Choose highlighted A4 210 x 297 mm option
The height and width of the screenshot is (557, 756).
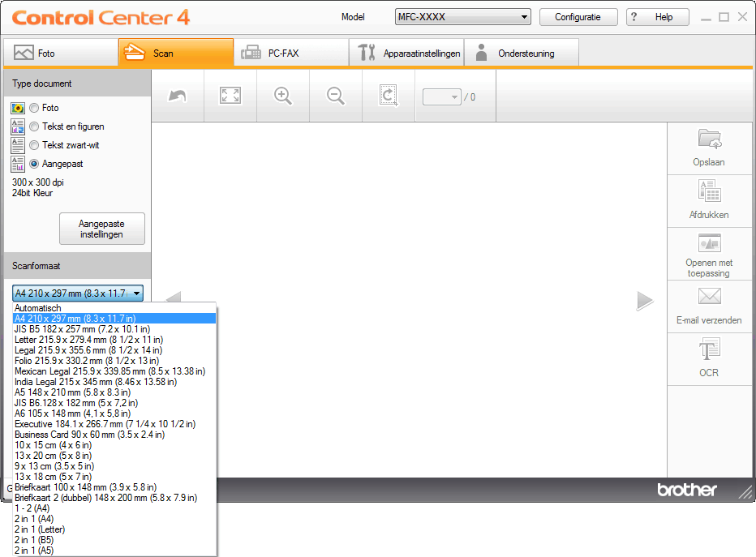click(114, 319)
